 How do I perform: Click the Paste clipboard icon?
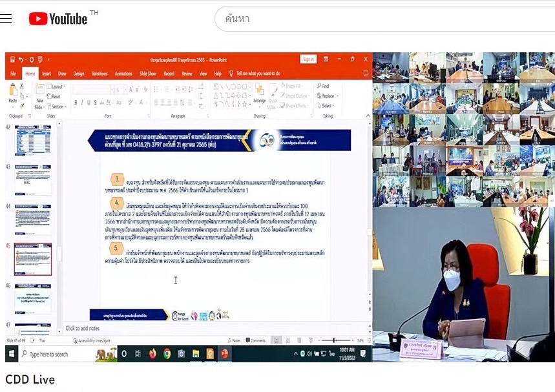pos(13,91)
